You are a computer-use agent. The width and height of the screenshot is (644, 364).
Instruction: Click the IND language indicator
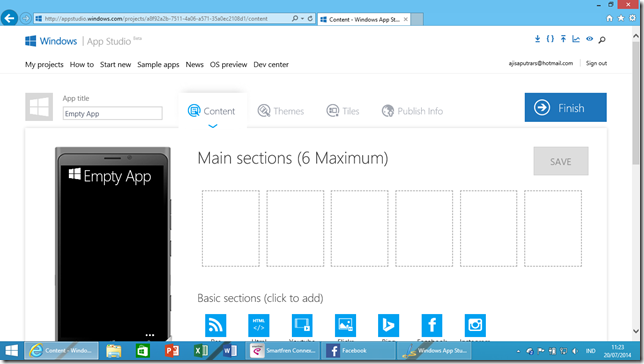(x=590, y=351)
